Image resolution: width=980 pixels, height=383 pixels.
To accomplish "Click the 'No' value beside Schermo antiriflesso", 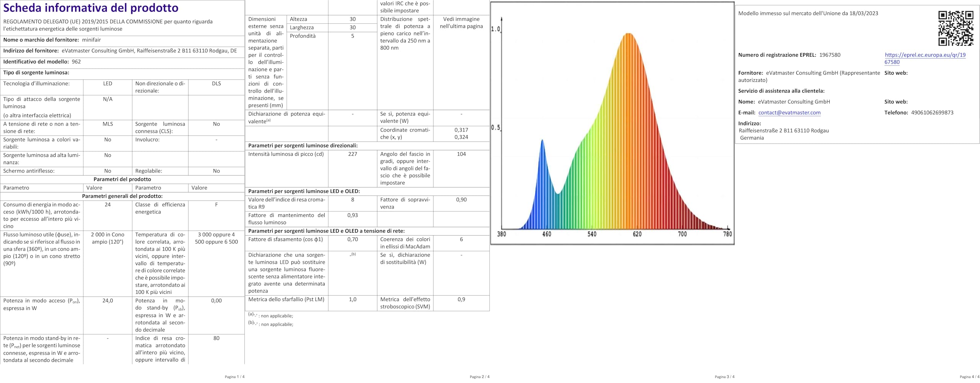I will (x=108, y=171).
